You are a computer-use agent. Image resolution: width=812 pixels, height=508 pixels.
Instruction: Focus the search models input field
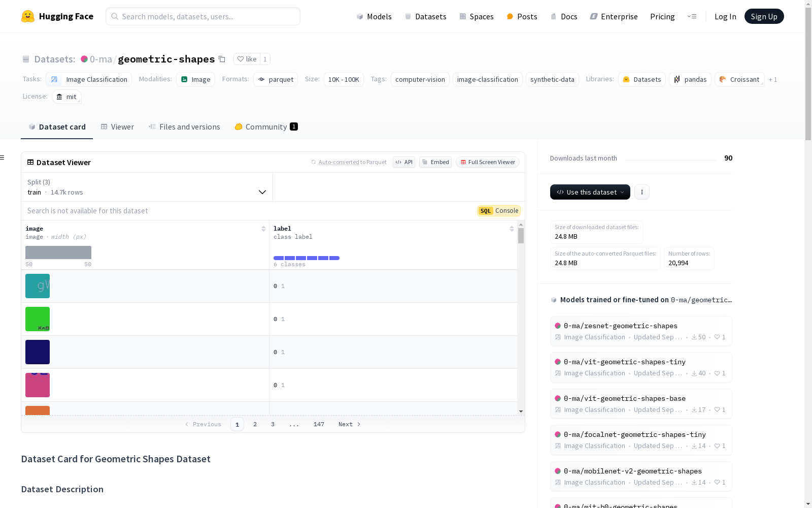pyautogui.click(x=203, y=16)
